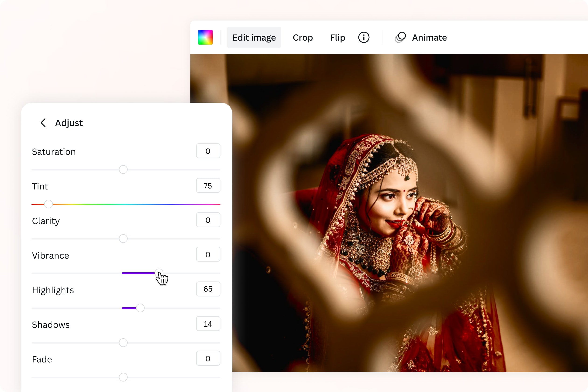Click the Saturation value input box
588x392 pixels.
[x=208, y=151]
